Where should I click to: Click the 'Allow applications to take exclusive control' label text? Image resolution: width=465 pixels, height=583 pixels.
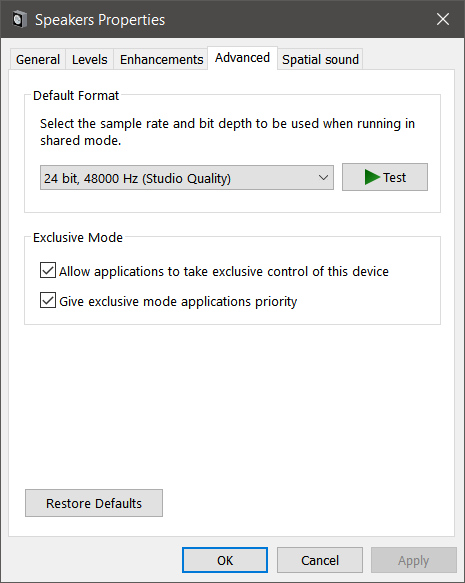point(224,271)
